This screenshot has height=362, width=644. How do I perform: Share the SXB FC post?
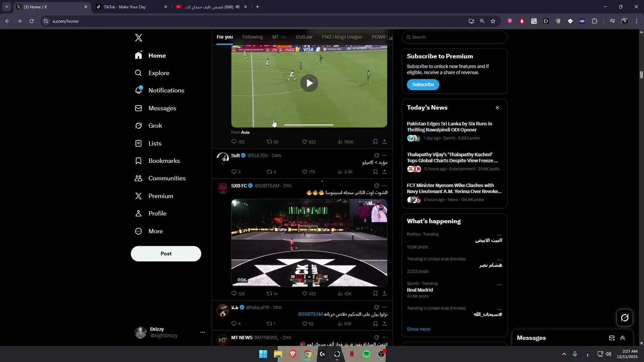384,294
